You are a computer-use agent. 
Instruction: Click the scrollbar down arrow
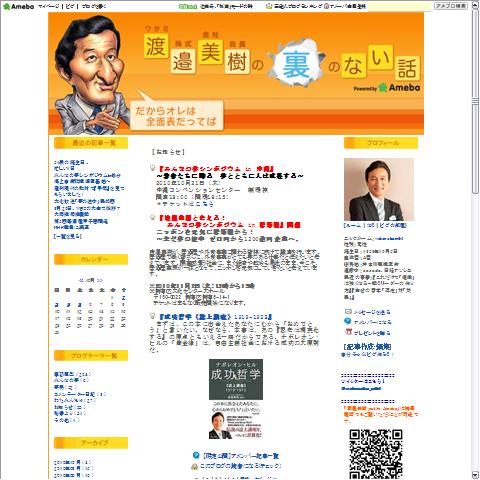pyautogui.click(x=475, y=475)
